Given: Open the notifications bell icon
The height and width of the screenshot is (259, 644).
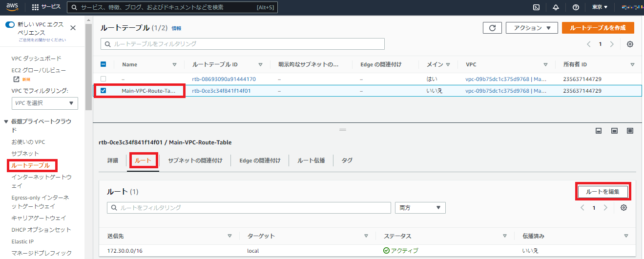Looking at the screenshot, I should tap(556, 7).
